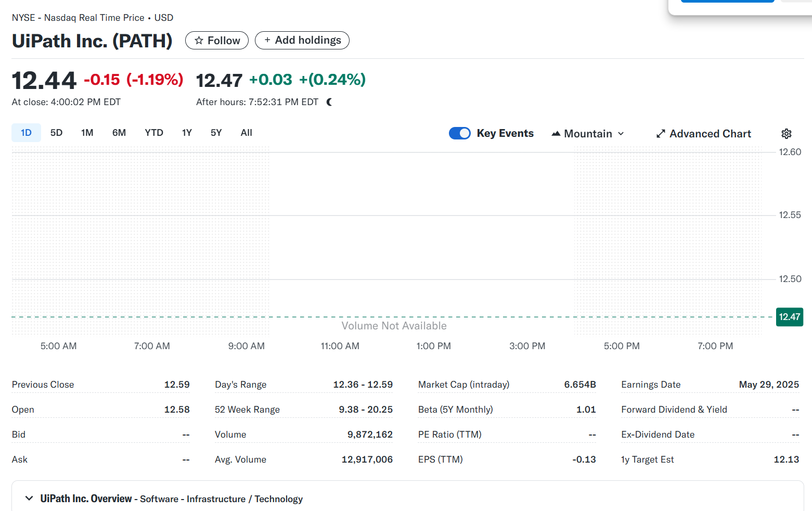Click the EPS (TTM) value -0.13
This screenshot has height=511, width=812.
(584, 459)
